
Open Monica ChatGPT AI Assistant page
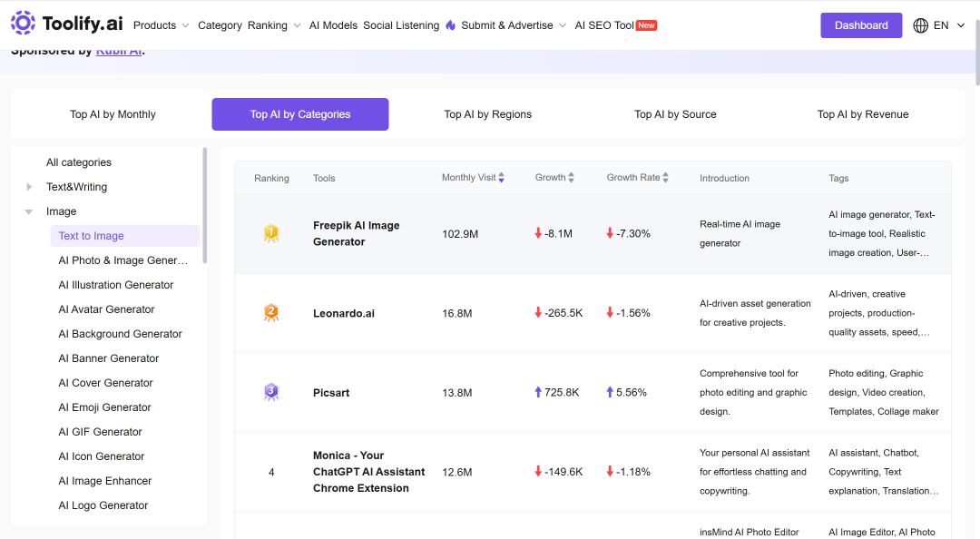[x=368, y=472]
